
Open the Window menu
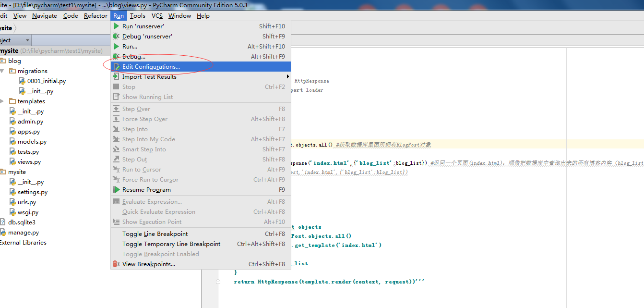point(179,16)
